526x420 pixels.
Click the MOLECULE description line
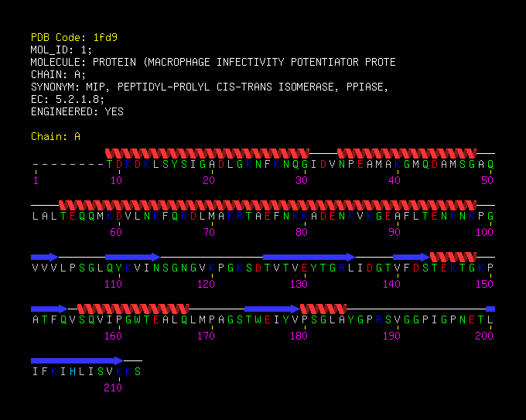tap(213, 62)
